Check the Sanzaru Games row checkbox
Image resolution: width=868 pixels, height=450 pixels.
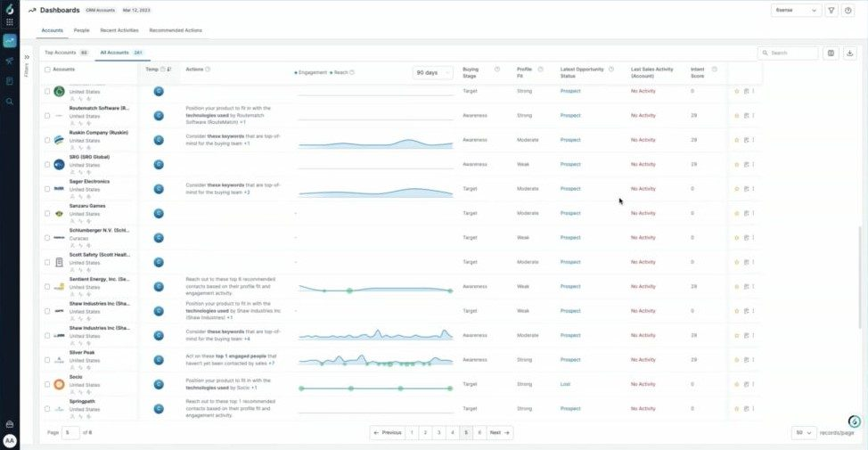tap(47, 213)
